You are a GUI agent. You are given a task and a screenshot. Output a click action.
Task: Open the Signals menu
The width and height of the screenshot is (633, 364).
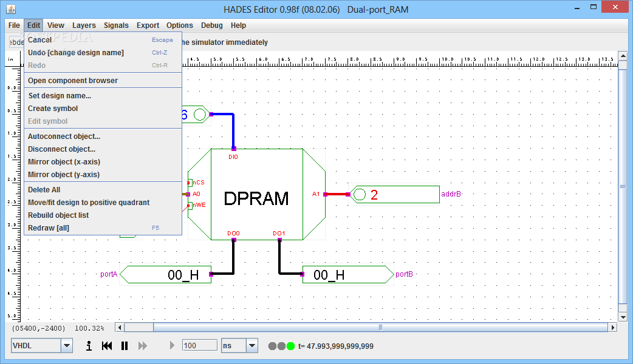(x=116, y=25)
